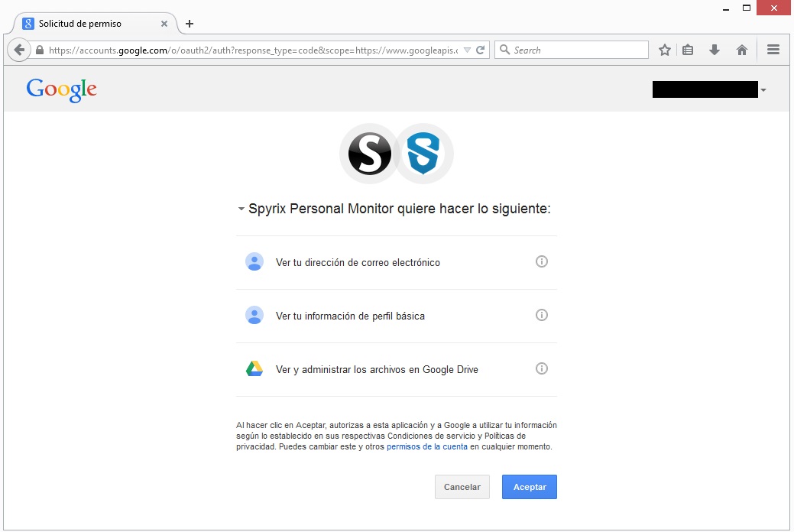Open the hamburger menu
This screenshot has width=794, height=532.
773,49
